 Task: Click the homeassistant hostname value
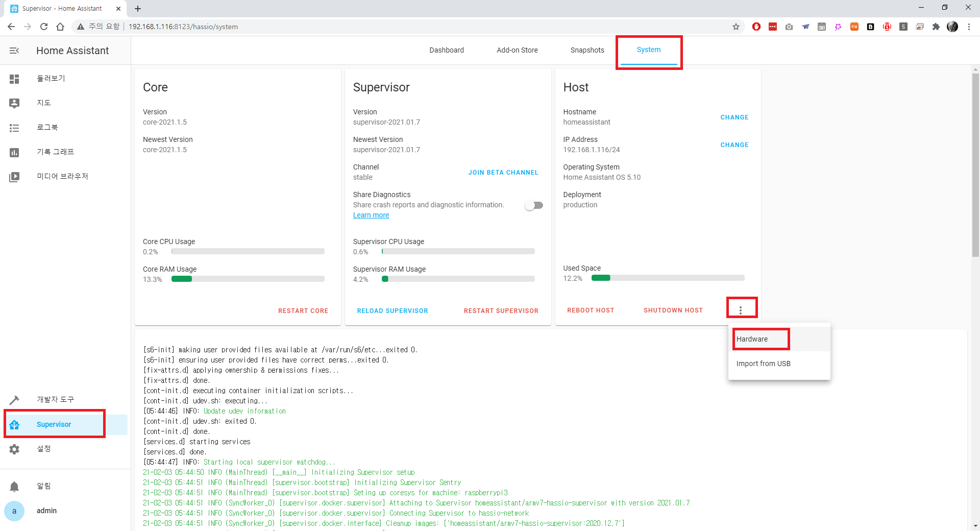pyautogui.click(x=586, y=122)
